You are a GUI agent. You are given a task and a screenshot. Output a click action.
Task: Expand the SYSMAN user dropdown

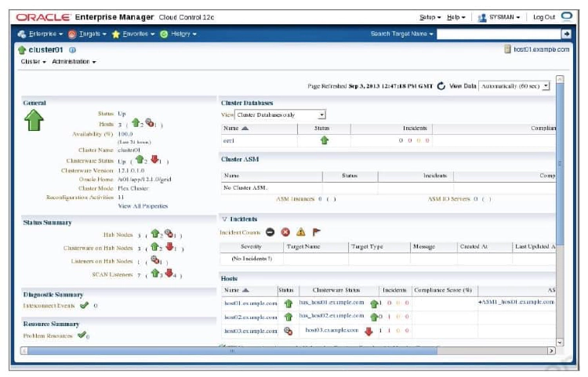coord(499,17)
